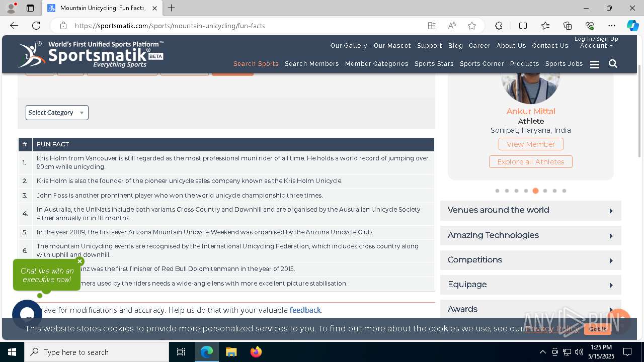Viewport: 644px width, 362px height.
Task: Open Contact Us page
Action: click(x=550, y=46)
